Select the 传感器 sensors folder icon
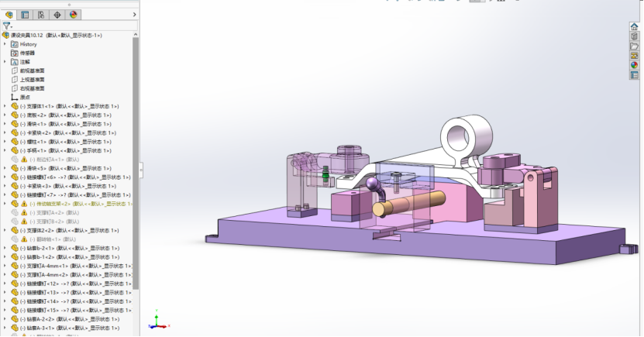 click(x=15, y=53)
